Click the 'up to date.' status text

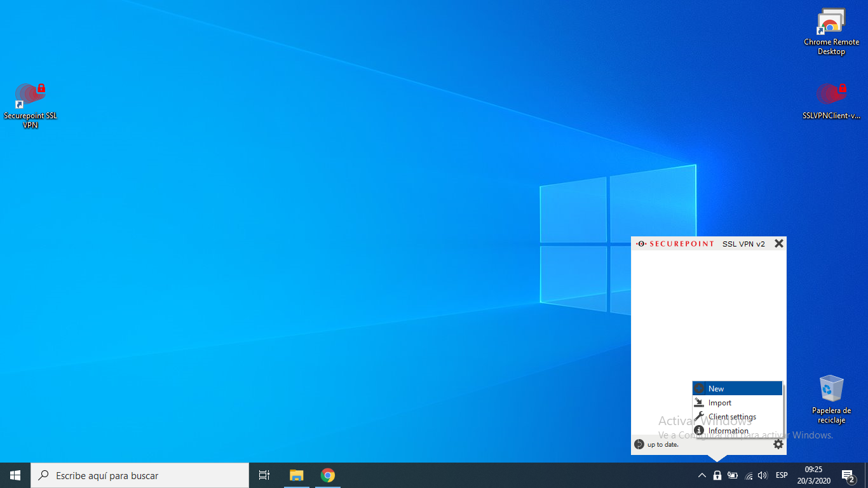point(663,445)
